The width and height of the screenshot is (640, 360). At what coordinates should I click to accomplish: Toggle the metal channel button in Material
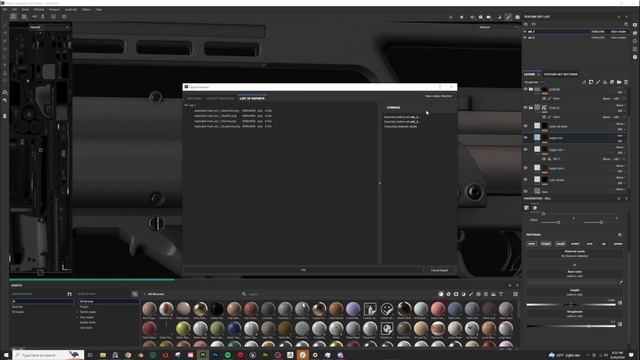point(575,244)
